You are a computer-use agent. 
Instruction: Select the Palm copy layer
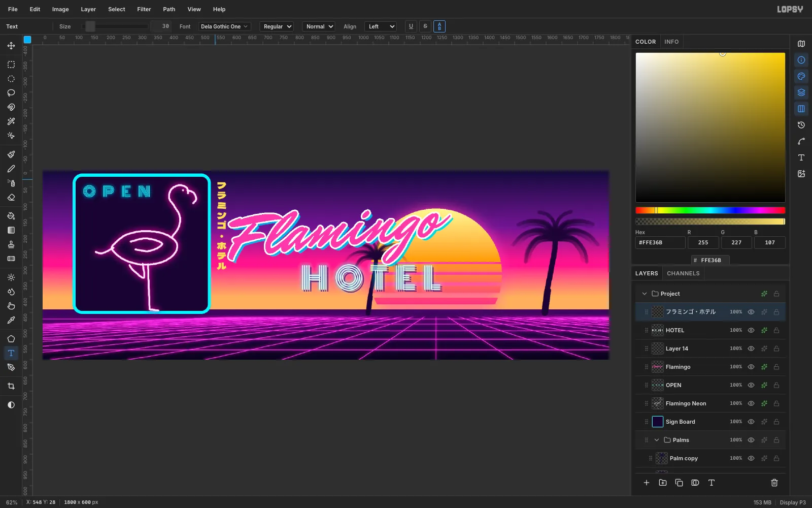point(710,458)
